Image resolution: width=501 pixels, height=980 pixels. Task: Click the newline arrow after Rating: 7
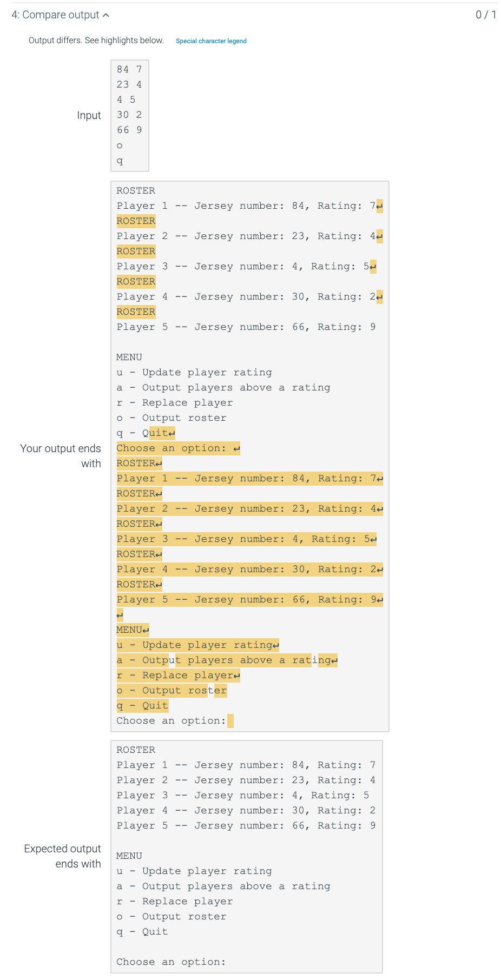[380, 206]
